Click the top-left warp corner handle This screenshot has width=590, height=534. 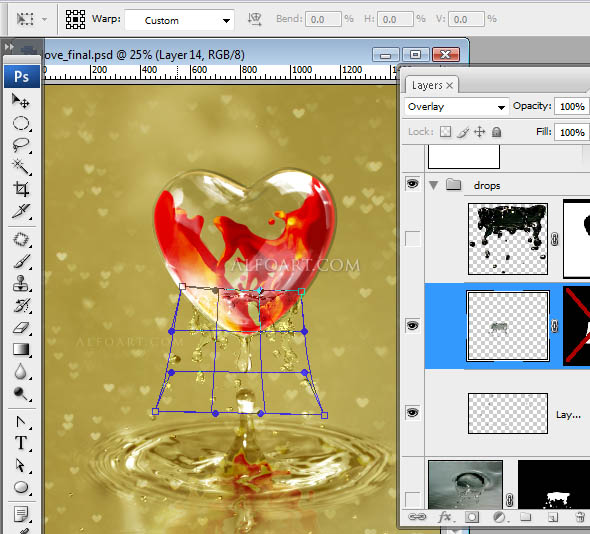click(182, 287)
